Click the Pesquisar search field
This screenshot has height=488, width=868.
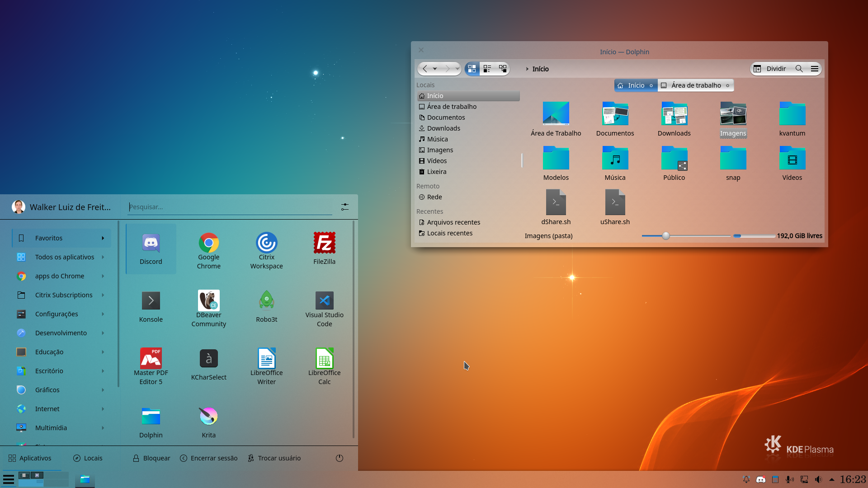click(230, 207)
